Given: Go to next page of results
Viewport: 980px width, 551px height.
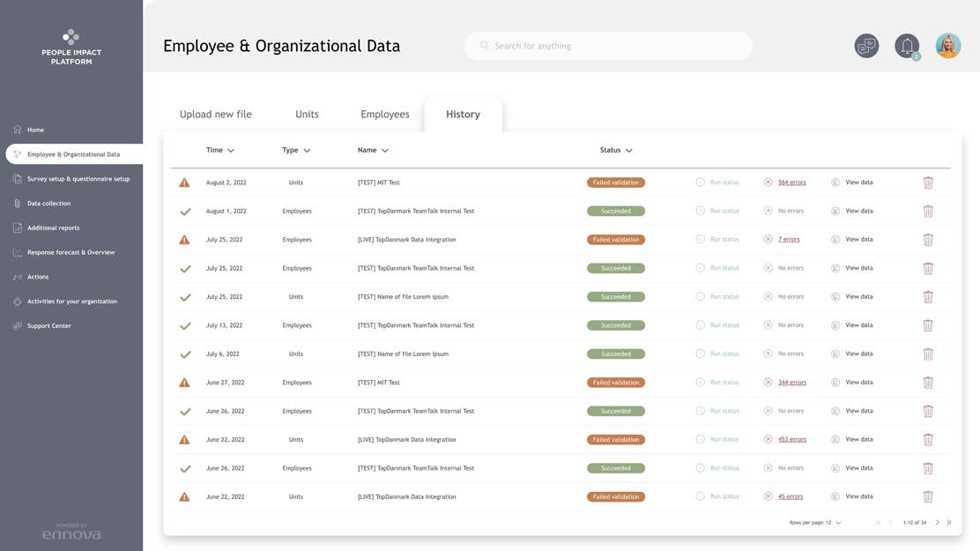Looking at the screenshot, I should [937, 523].
